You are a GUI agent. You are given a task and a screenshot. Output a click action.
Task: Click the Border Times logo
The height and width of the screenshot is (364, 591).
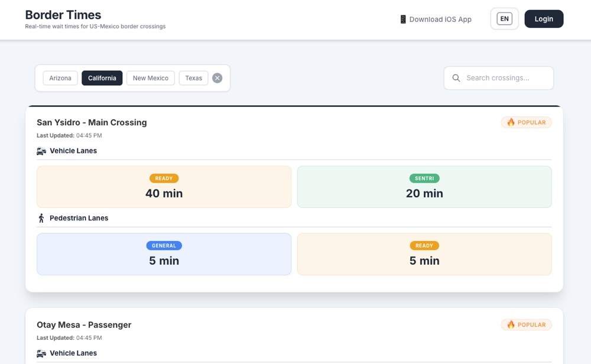[x=63, y=15]
